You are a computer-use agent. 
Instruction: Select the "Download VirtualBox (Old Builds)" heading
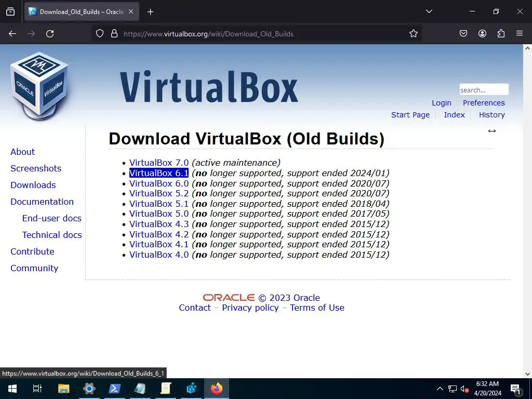247,139
